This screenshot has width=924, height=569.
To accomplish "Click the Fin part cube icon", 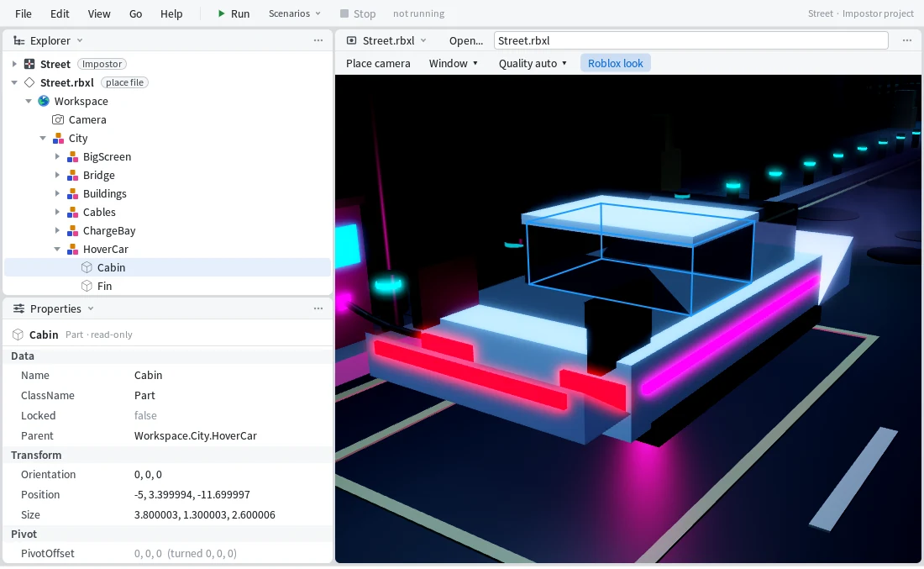I will (x=87, y=286).
